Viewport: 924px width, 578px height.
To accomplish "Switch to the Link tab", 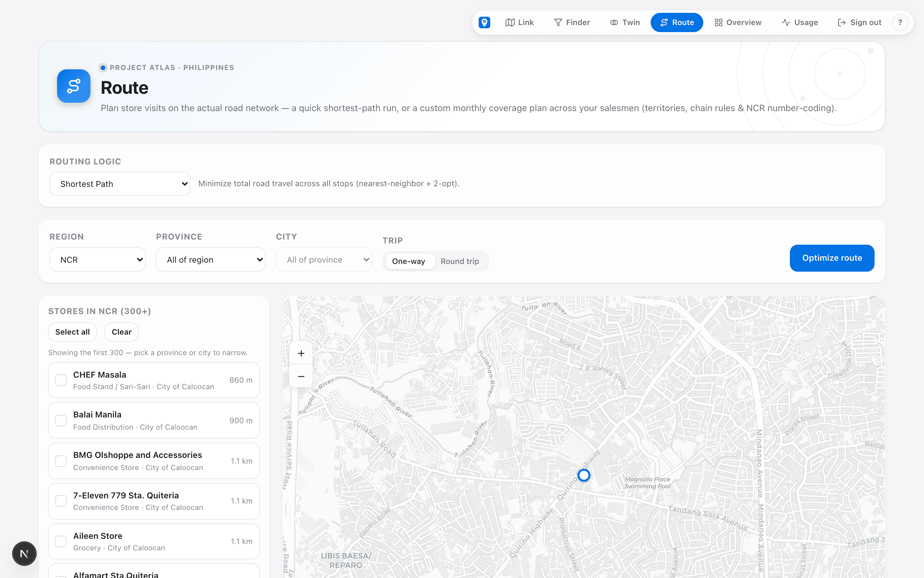I will (519, 22).
